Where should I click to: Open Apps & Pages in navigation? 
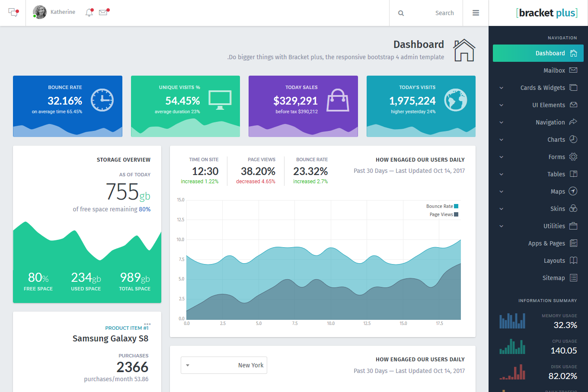[x=546, y=243]
